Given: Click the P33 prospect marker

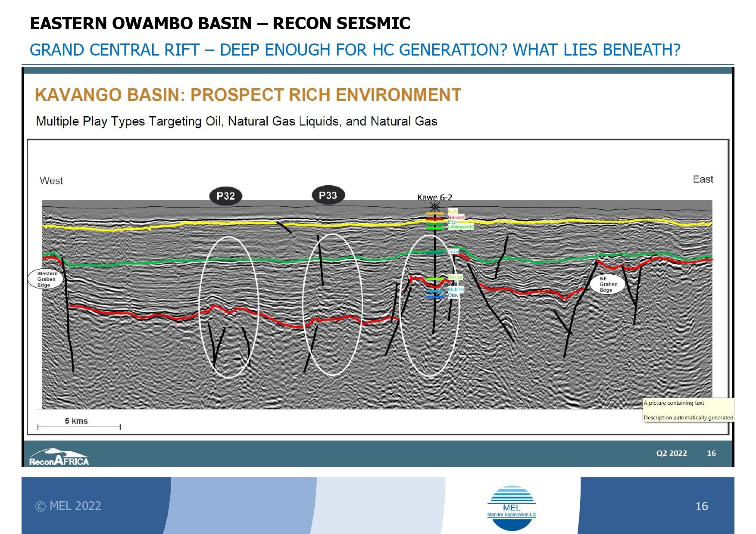Looking at the screenshot, I should point(328,196).
